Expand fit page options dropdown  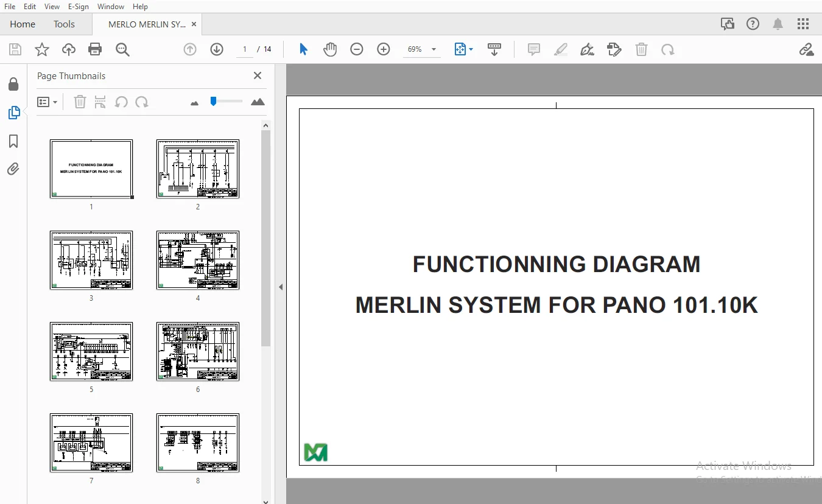point(471,49)
